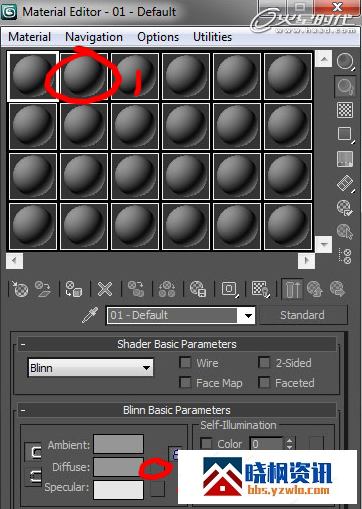Click the Diffuse color swatch

pyautogui.click(x=119, y=467)
